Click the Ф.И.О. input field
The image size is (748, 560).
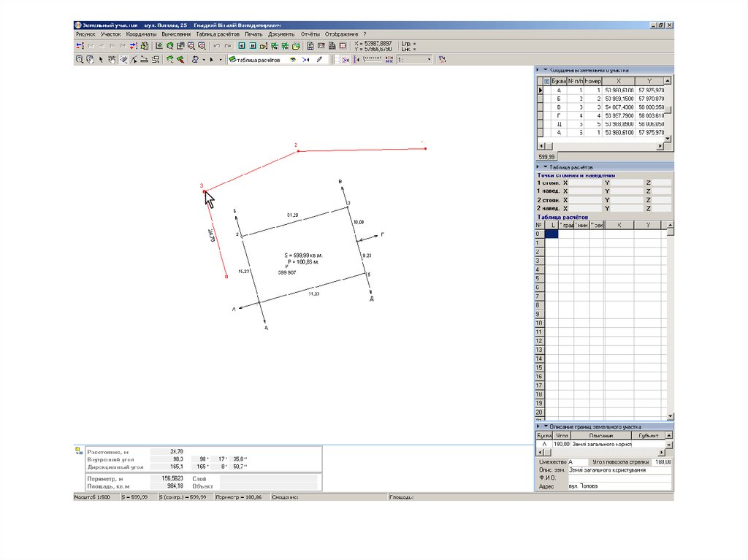618,478
